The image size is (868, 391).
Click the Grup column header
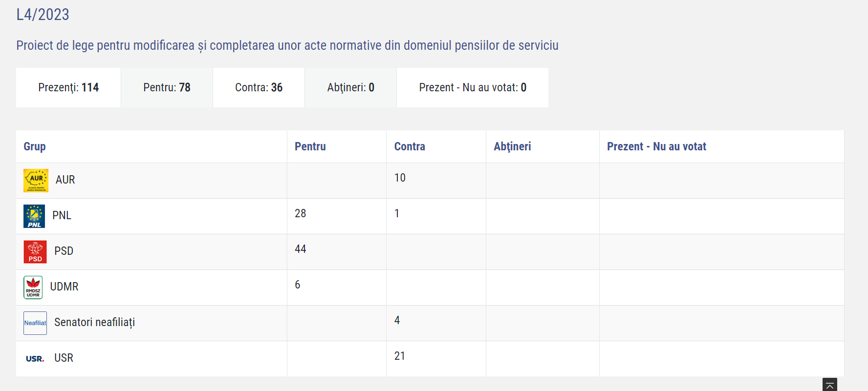coord(35,146)
